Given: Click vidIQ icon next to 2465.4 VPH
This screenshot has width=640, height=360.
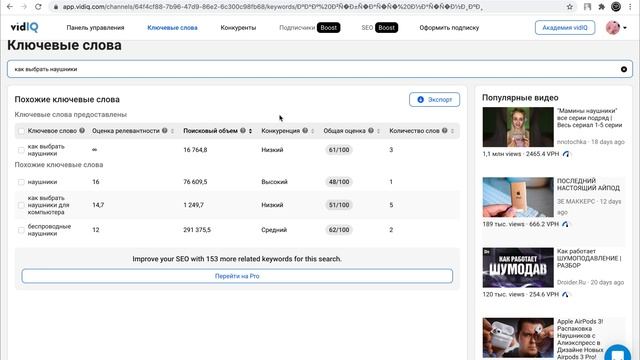Looking at the screenshot, I should (566, 154).
